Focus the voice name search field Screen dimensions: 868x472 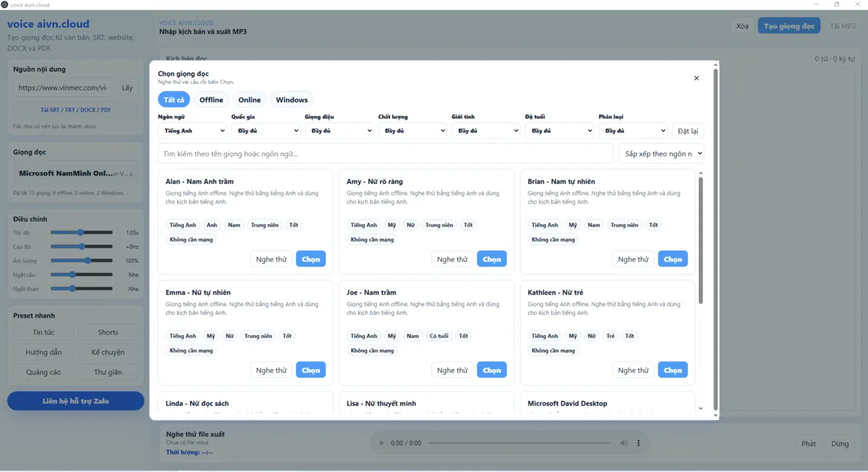386,153
